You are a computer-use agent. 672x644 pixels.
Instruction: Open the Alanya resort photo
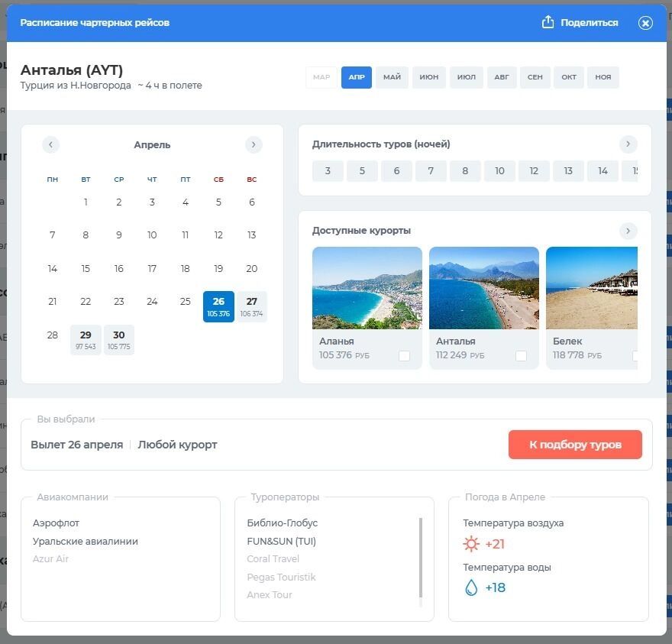pyautogui.click(x=367, y=287)
